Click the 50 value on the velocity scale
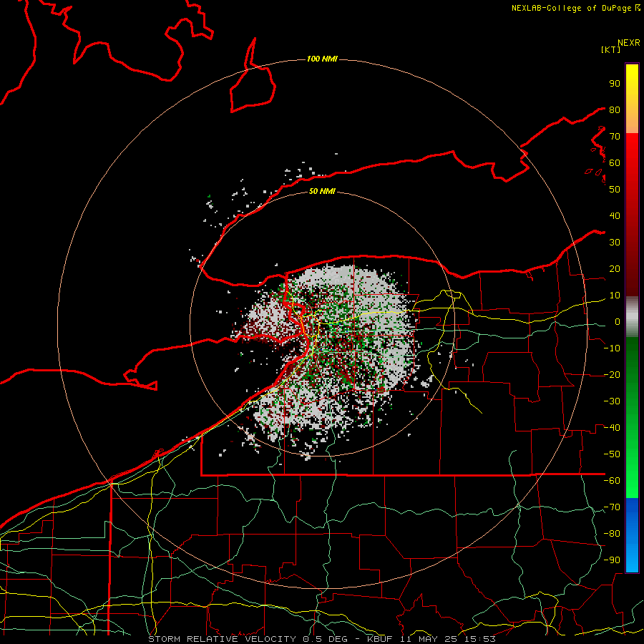Image resolution: width=644 pixels, height=644 pixels. click(x=615, y=190)
